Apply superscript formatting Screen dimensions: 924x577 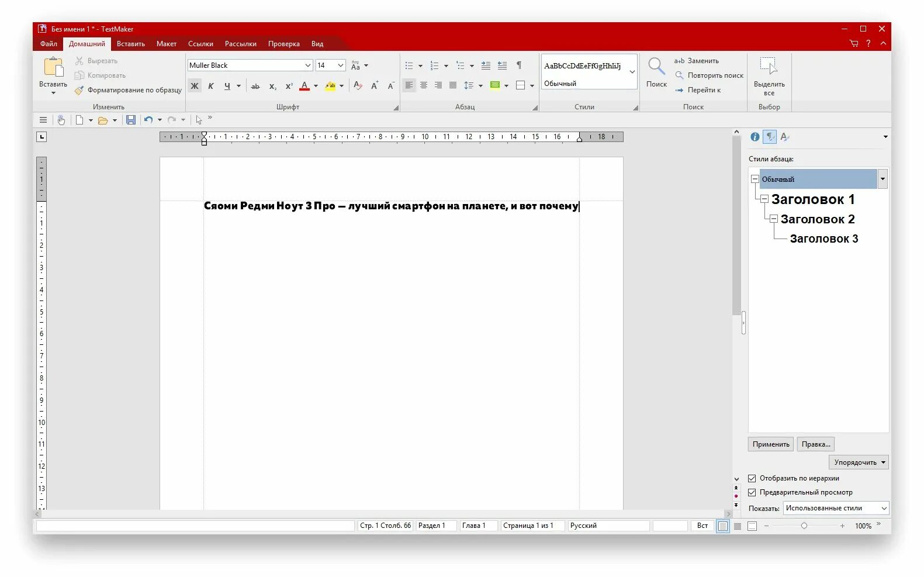[289, 86]
